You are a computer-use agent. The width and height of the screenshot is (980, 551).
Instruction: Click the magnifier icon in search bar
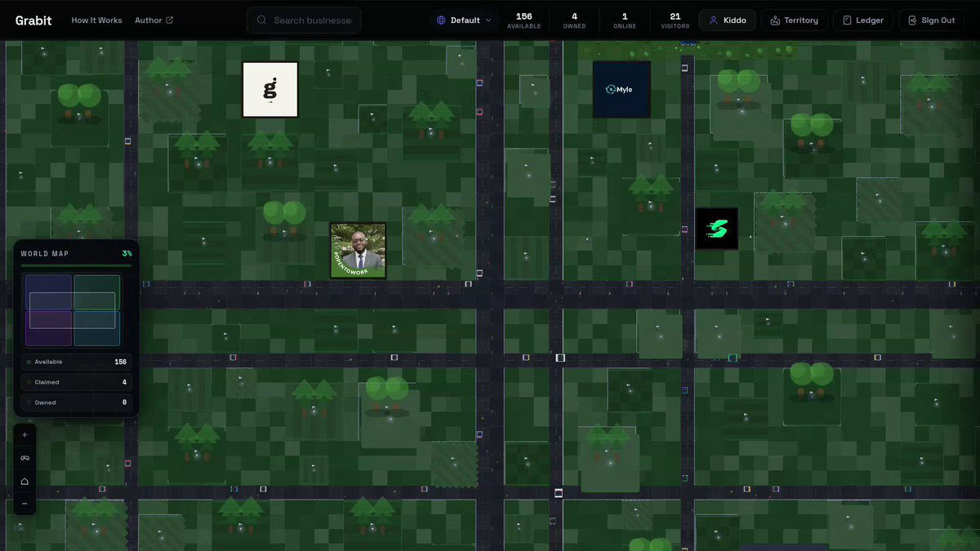pyautogui.click(x=261, y=20)
